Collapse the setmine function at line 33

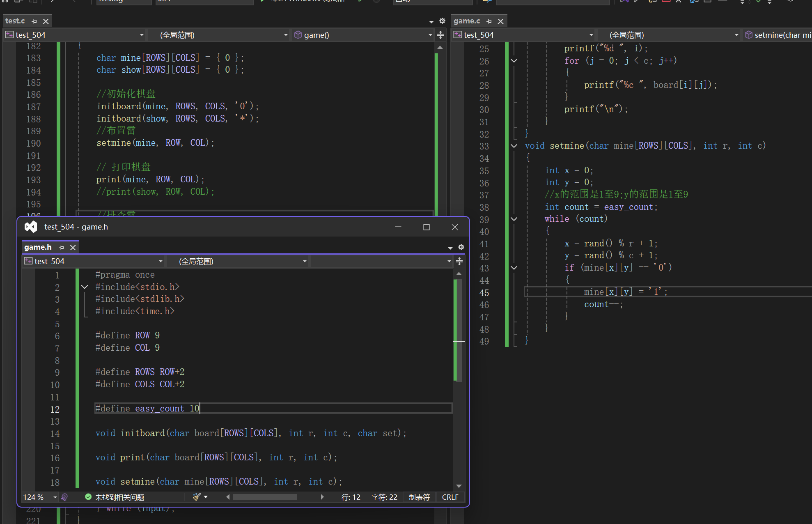pos(514,146)
